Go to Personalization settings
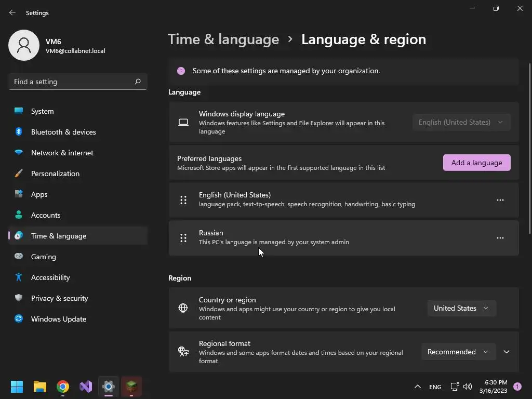 pyautogui.click(x=78, y=174)
